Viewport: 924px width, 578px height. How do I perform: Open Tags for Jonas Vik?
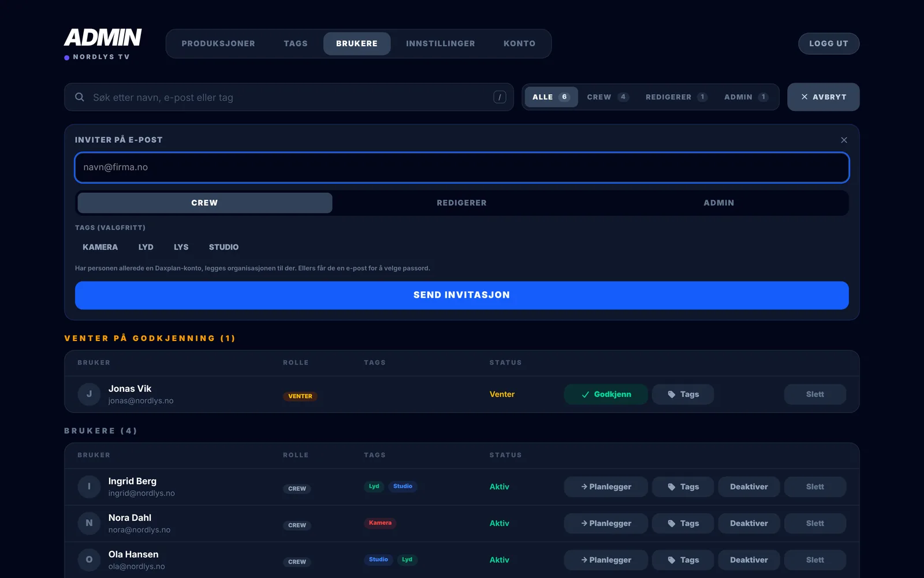[683, 394]
